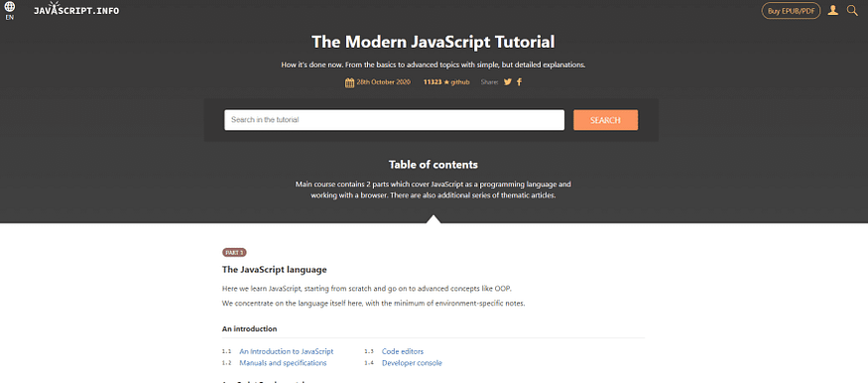Focus the 'Search in the tutorial' input
This screenshot has height=383, width=868.
tap(394, 120)
